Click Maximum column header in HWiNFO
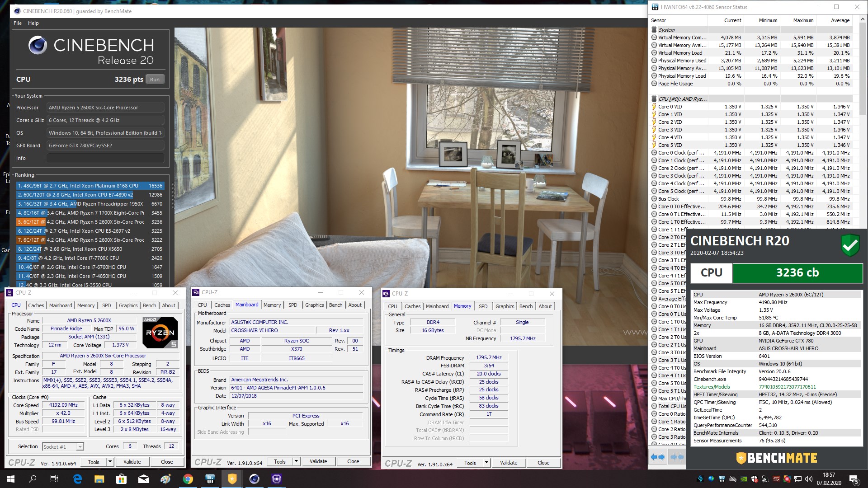This screenshot has width=868, height=488. (x=798, y=20)
